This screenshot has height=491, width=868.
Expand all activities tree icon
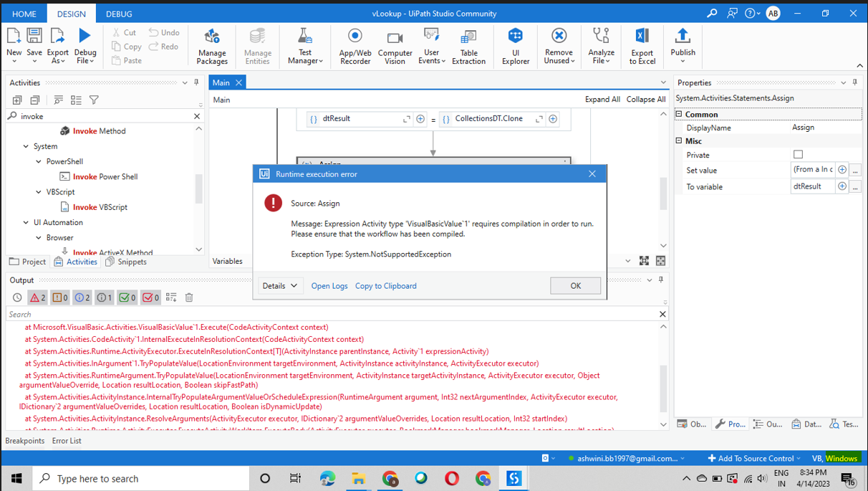click(x=17, y=100)
